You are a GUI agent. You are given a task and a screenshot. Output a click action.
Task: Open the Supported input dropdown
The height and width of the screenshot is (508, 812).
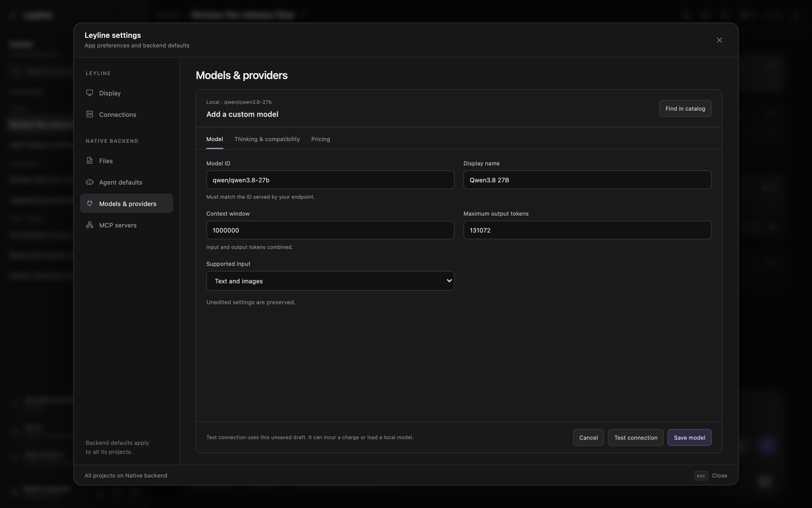(330, 281)
